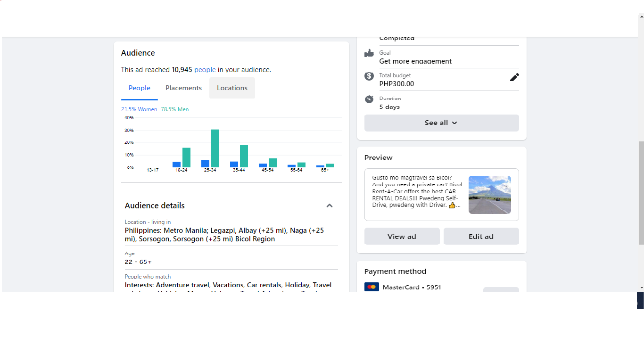Switch to the People tab
The height and width of the screenshot is (362, 644).
[x=140, y=88]
